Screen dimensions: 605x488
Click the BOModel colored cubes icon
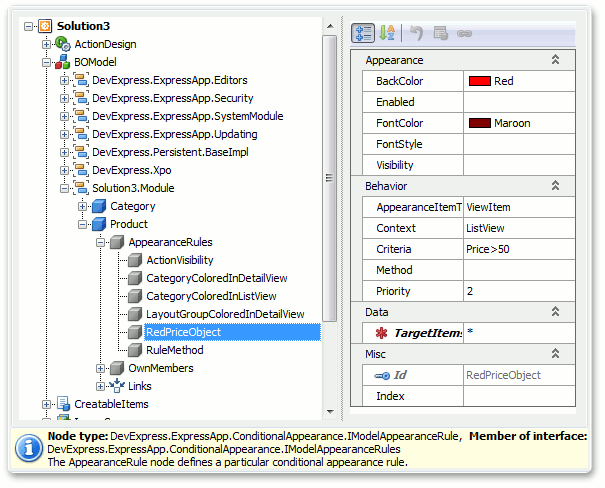click(x=63, y=62)
